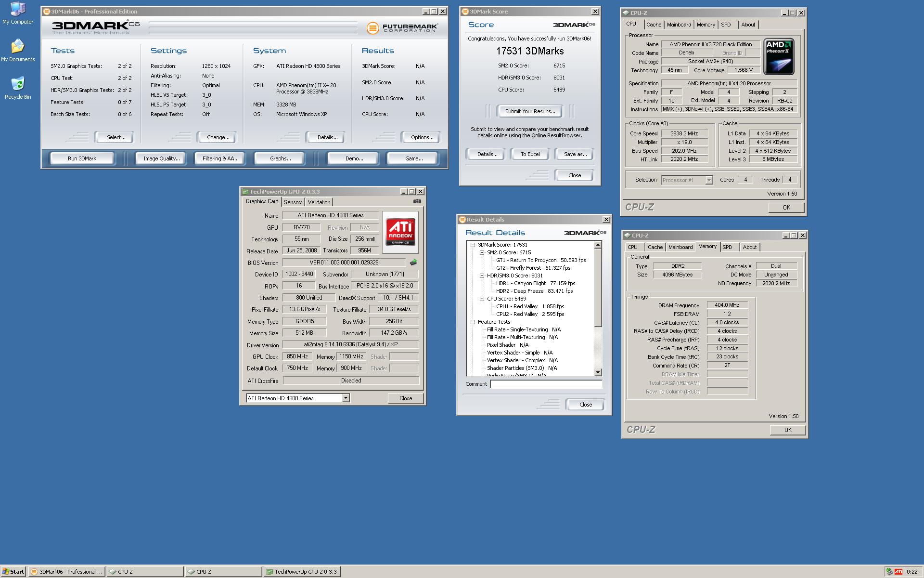Click Options button under Results
924x578 pixels.
(x=422, y=137)
